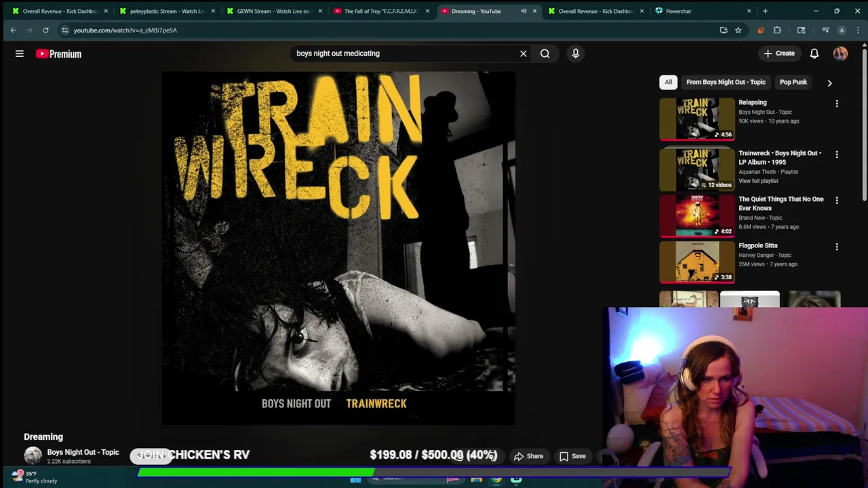
Task: Open more options for Flagpole Sitta video
Action: tap(836, 247)
